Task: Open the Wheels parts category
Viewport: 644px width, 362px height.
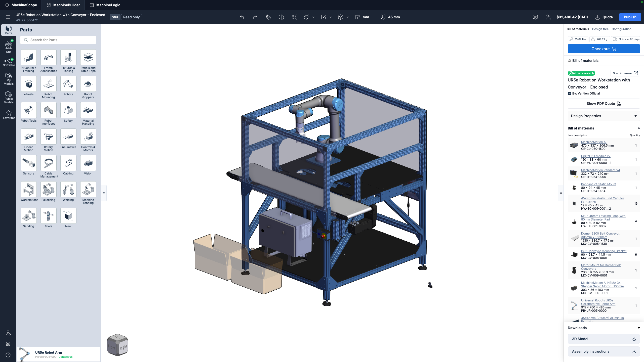Action: click(x=28, y=86)
